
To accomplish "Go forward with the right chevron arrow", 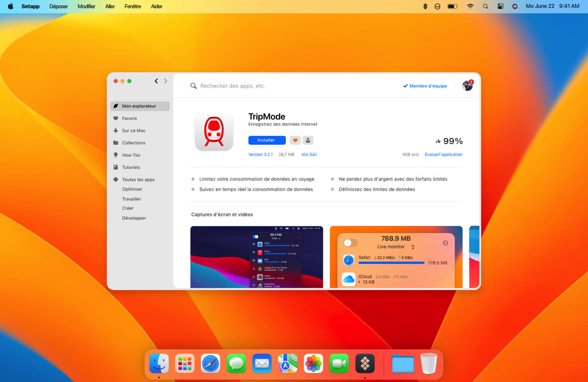I will tap(166, 81).
